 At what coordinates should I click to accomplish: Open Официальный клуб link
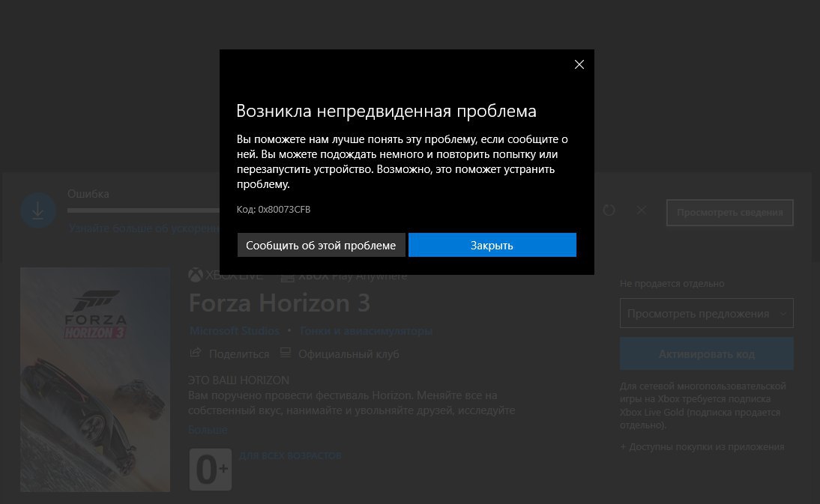tap(349, 354)
